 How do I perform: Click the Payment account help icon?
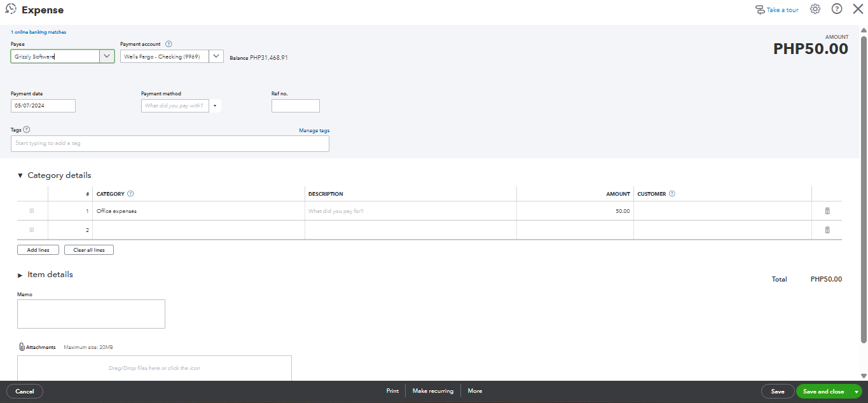(169, 44)
